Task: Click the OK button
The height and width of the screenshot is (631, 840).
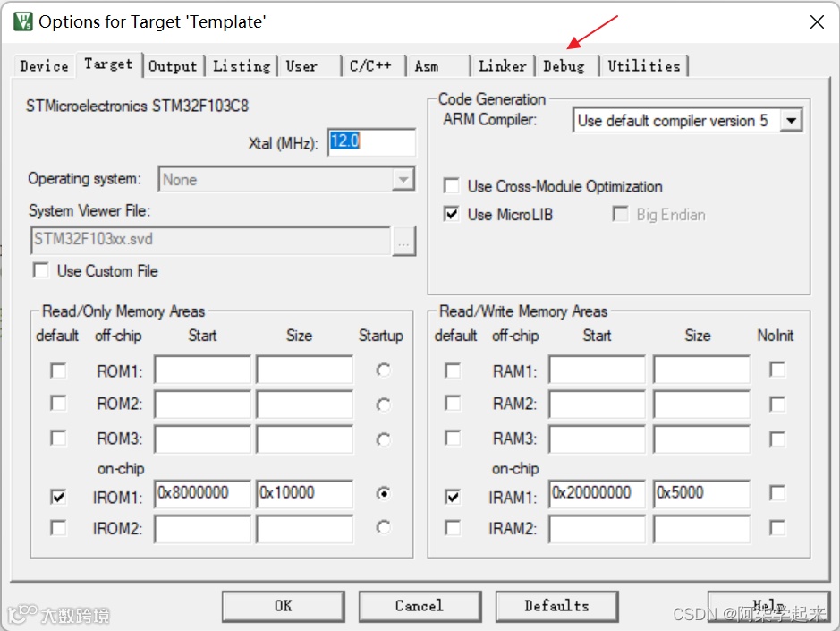Action: (284, 606)
